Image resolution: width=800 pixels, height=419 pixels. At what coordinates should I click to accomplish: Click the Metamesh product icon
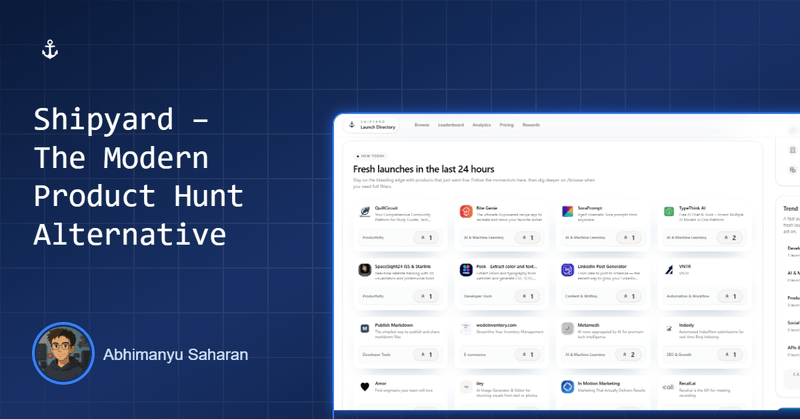[567, 329]
